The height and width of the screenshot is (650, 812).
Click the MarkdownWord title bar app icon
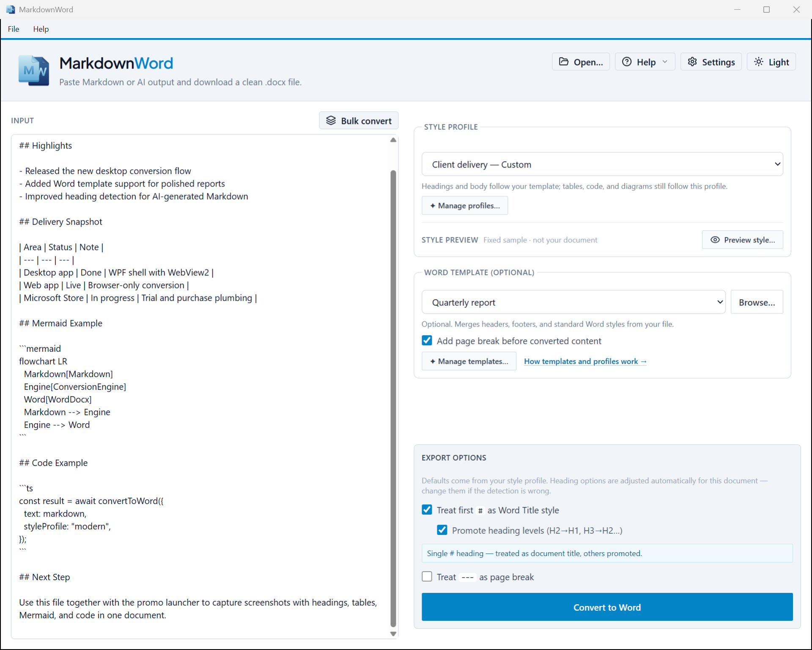[11, 9]
